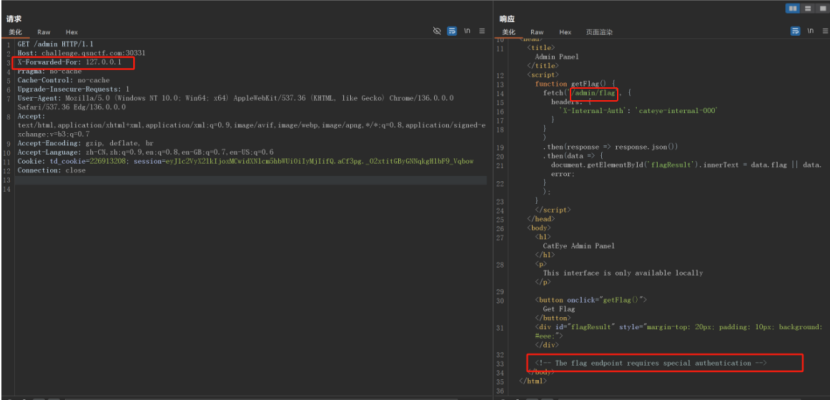Select the 美化 tab in request panel
Screen dimensions: 831x400
[x=15, y=32]
